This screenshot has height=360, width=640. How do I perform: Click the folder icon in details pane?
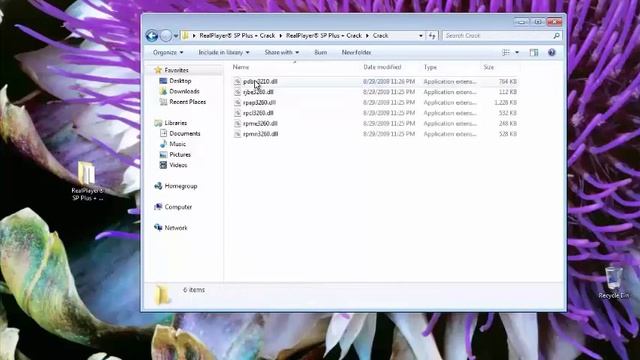tap(162, 295)
